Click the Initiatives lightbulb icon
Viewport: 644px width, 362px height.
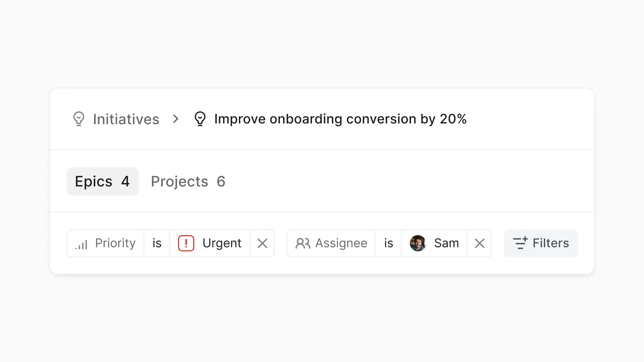79,119
